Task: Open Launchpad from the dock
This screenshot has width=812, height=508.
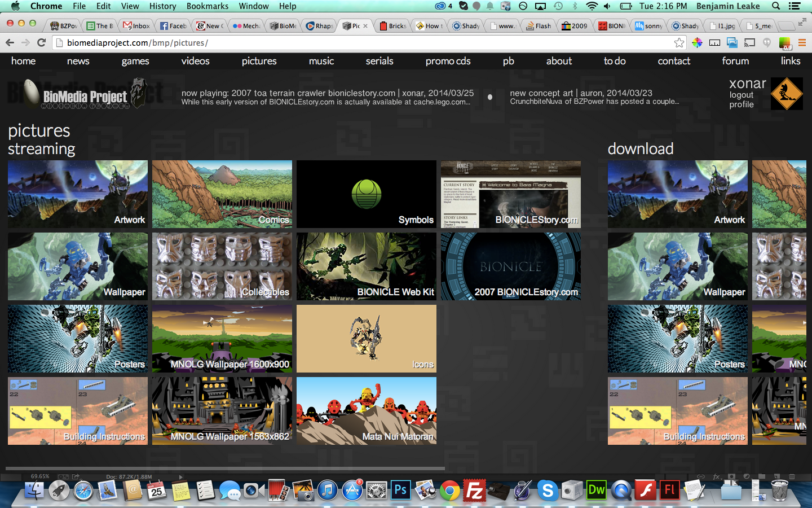Action: 59,490
